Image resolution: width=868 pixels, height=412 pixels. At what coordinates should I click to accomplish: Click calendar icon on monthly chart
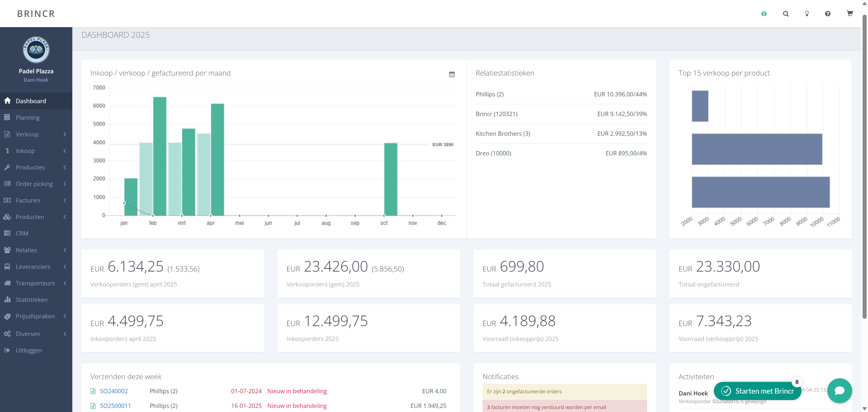click(452, 74)
